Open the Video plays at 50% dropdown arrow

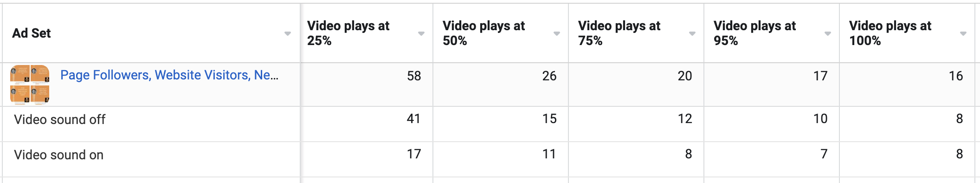coord(557,33)
